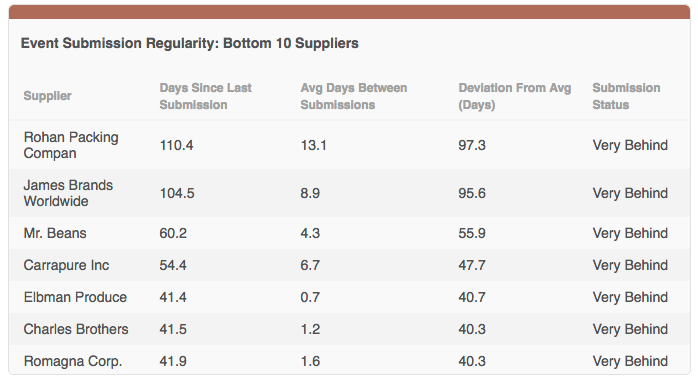This screenshot has width=698, height=382.
Task: Sort by Days Since Last Submission header
Action: (x=205, y=96)
